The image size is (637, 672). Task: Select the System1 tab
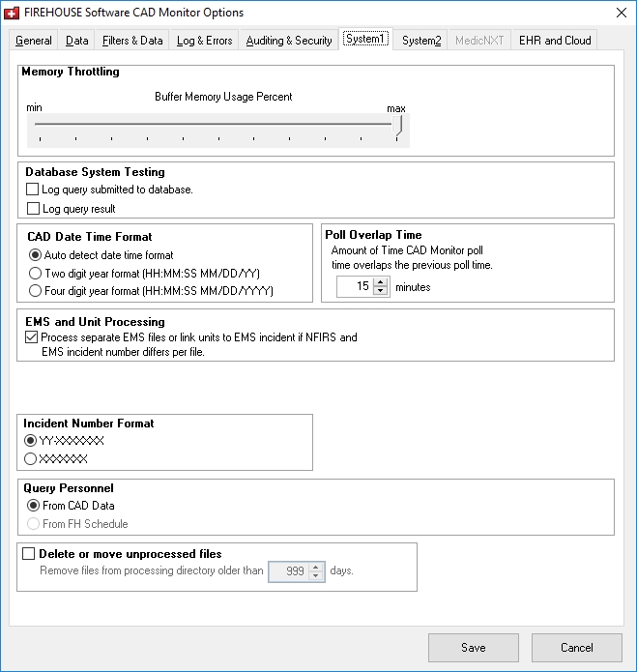click(x=365, y=39)
